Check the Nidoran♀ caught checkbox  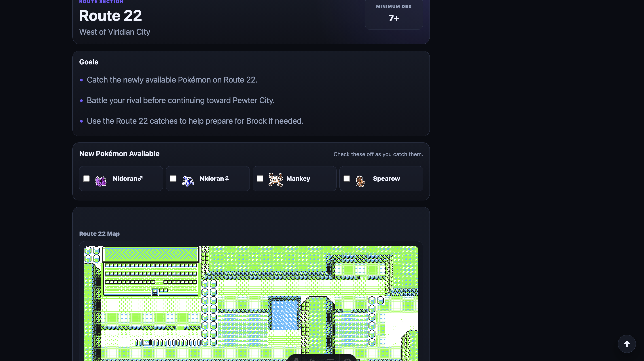(173, 178)
